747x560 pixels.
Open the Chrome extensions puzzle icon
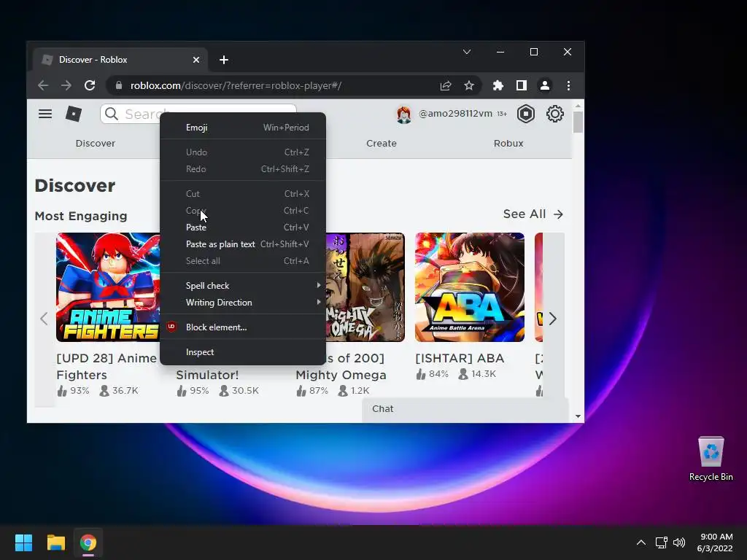498,86
